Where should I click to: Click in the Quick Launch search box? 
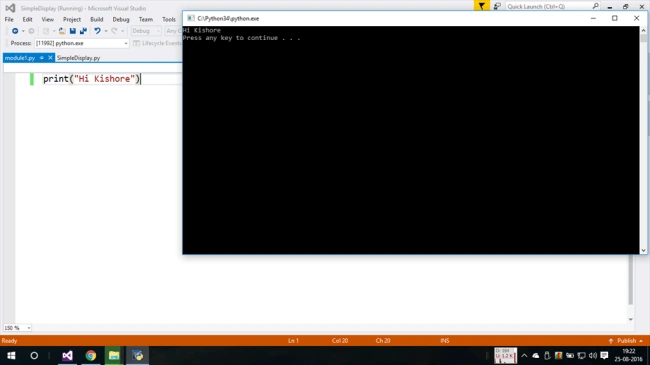[548, 6]
